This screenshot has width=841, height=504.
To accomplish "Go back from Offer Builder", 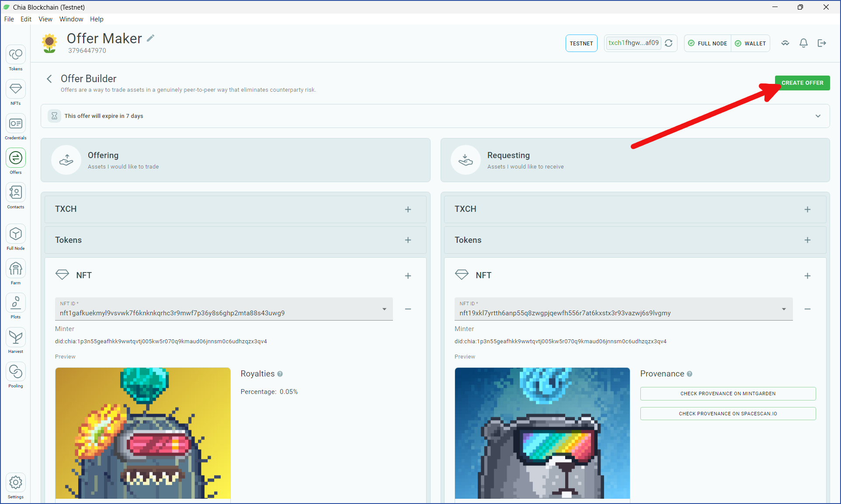I will [x=49, y=79].
